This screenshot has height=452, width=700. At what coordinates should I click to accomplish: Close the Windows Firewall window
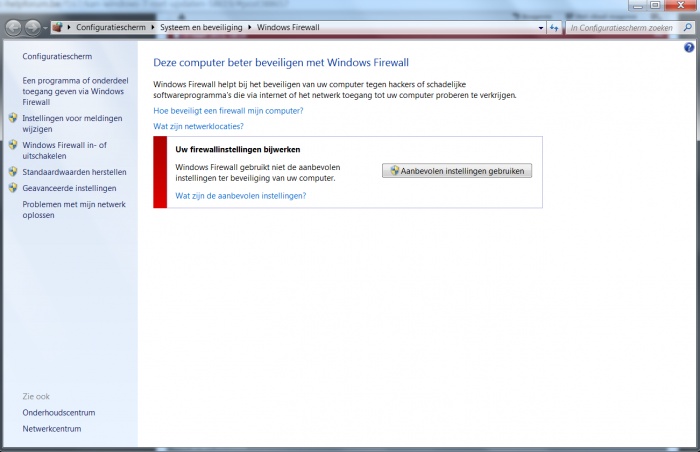tap(681, 5)
